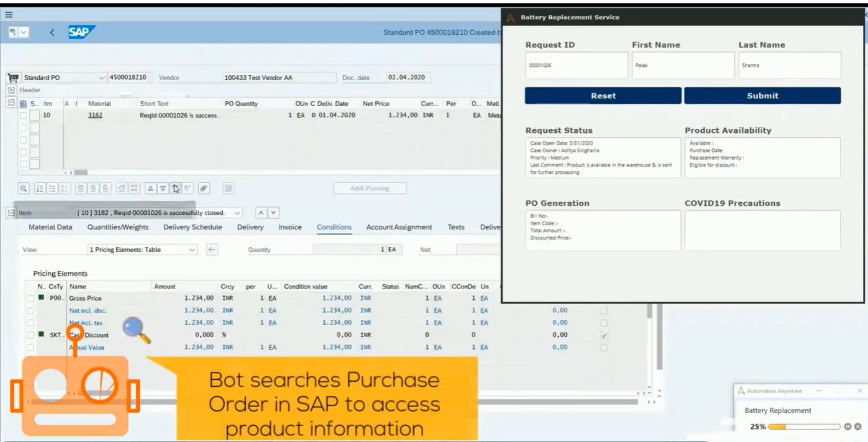Open the Texts tab

456,227
